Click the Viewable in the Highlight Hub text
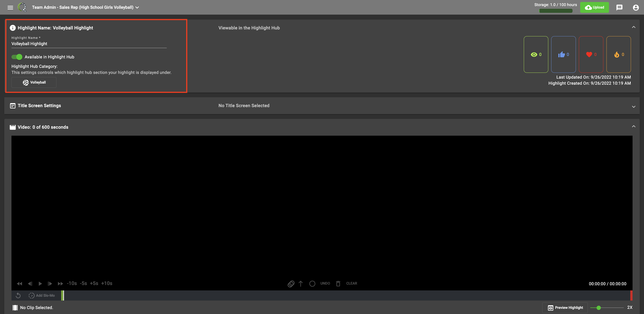 [249, 28]
